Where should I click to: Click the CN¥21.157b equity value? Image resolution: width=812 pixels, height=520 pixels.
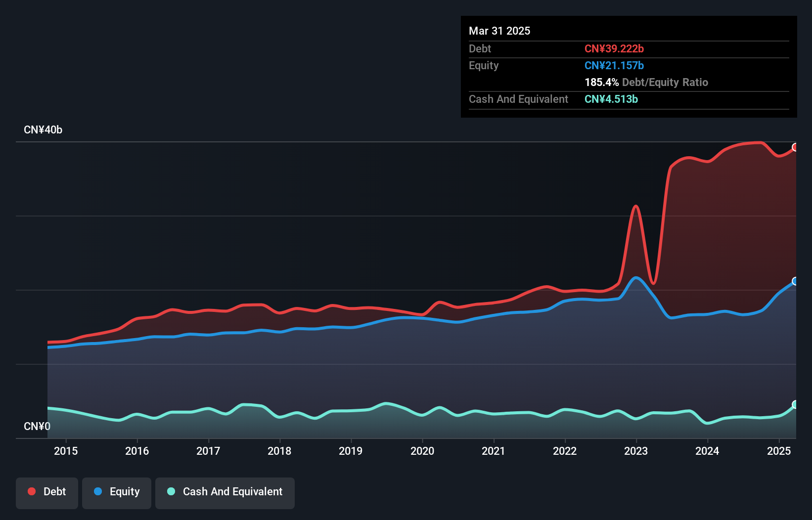[x=614, y=66]
